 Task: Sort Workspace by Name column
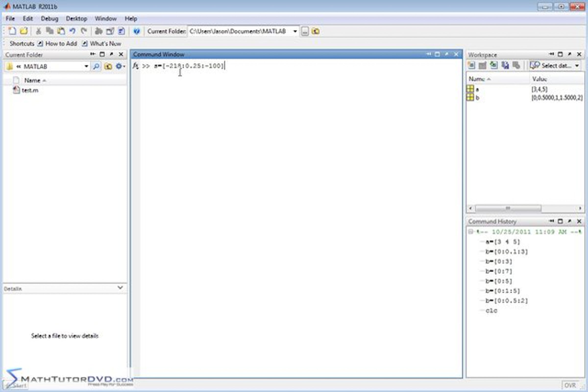[479, 79]
